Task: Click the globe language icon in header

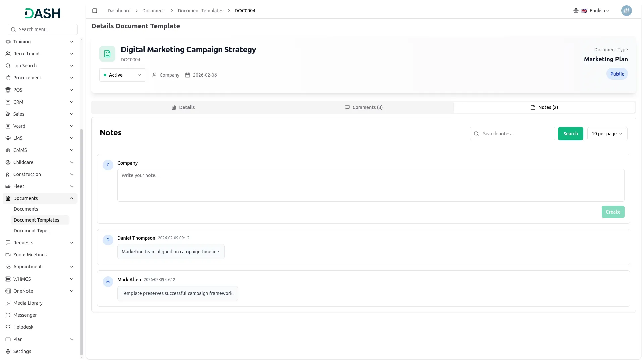Action: coord(576,11)
